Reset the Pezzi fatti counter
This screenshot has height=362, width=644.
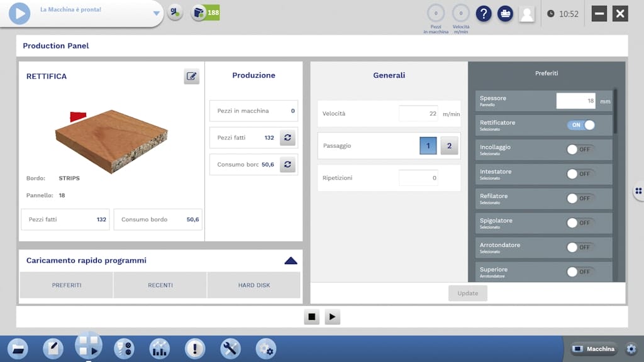tap(287, 138)
